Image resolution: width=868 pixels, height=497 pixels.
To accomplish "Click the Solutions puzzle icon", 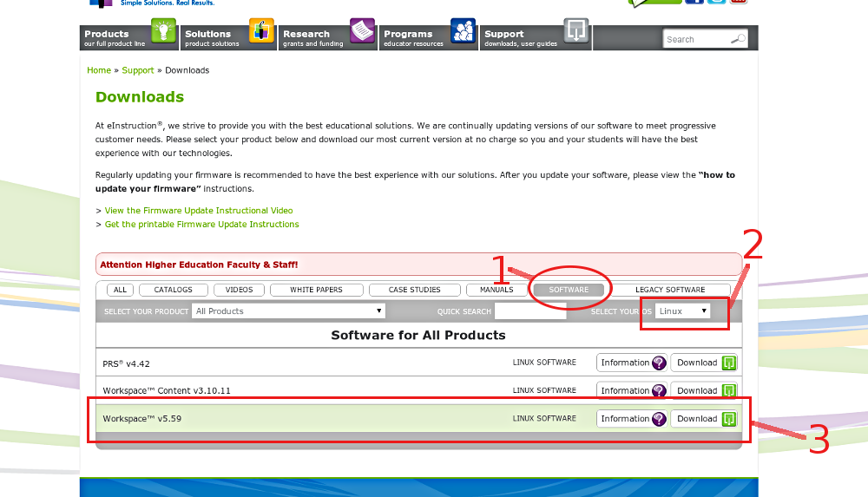I will 261,30.
